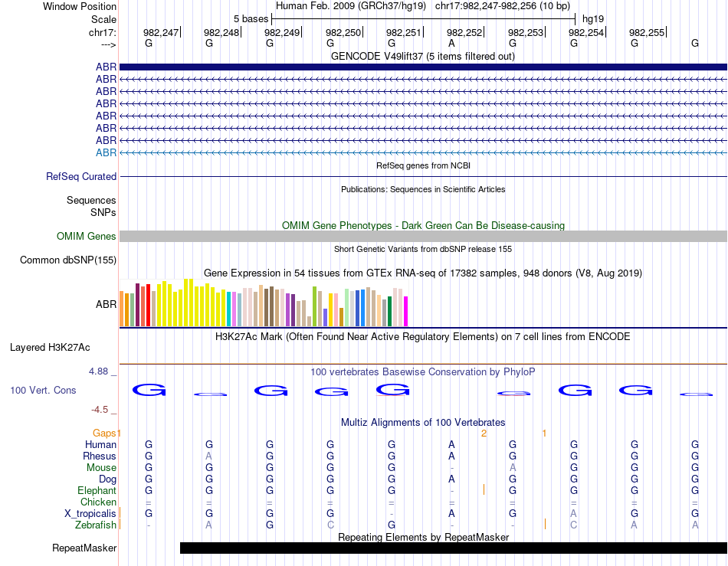728x566 pixels.
Task: Click 'Repeating Elements by RepeatMasker' title
Action: [423, 537]
